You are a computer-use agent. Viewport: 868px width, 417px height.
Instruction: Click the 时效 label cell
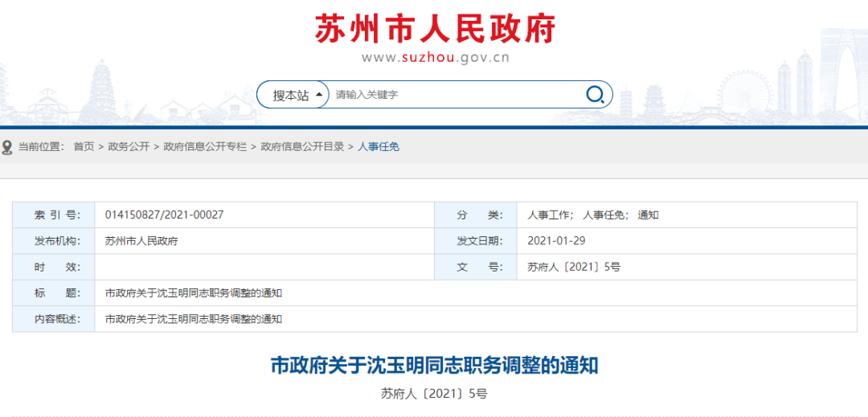coord(54,267)
